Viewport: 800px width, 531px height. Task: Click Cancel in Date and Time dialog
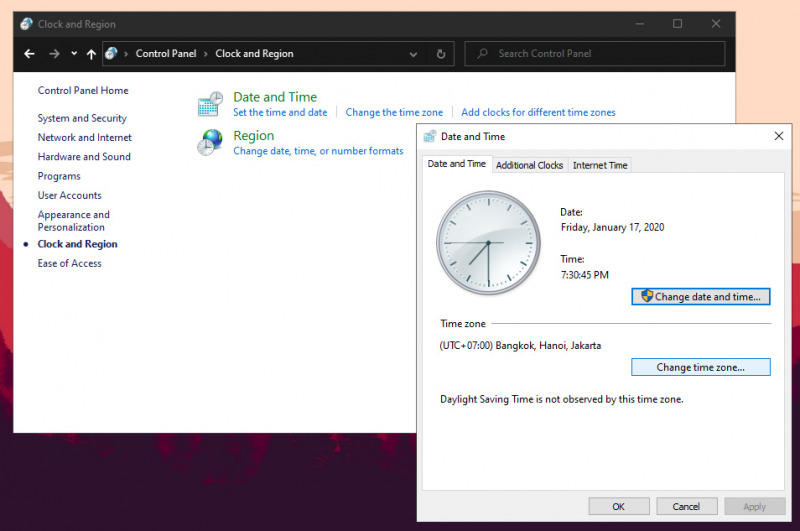pos(686,507)
